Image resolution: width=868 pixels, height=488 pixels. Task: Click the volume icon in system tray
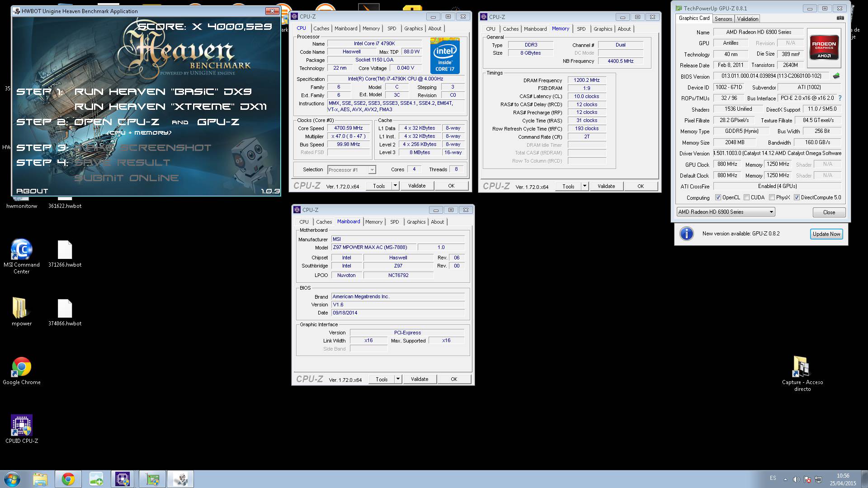pos(796,479)
